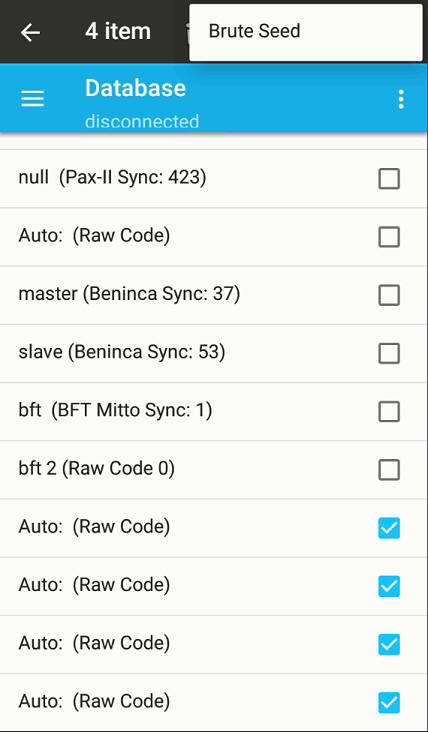Click the disconnected status text

142,121
